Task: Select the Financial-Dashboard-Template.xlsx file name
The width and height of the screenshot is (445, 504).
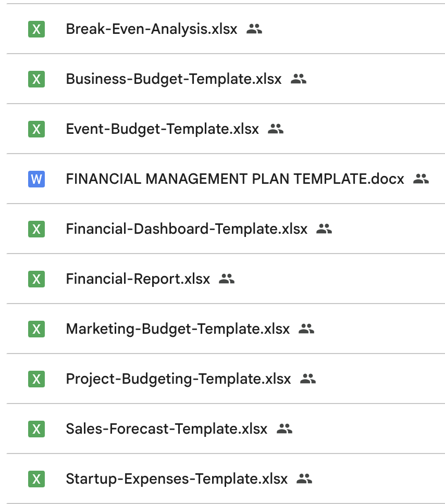Action: pyautogui.click(x=187, y=229)
